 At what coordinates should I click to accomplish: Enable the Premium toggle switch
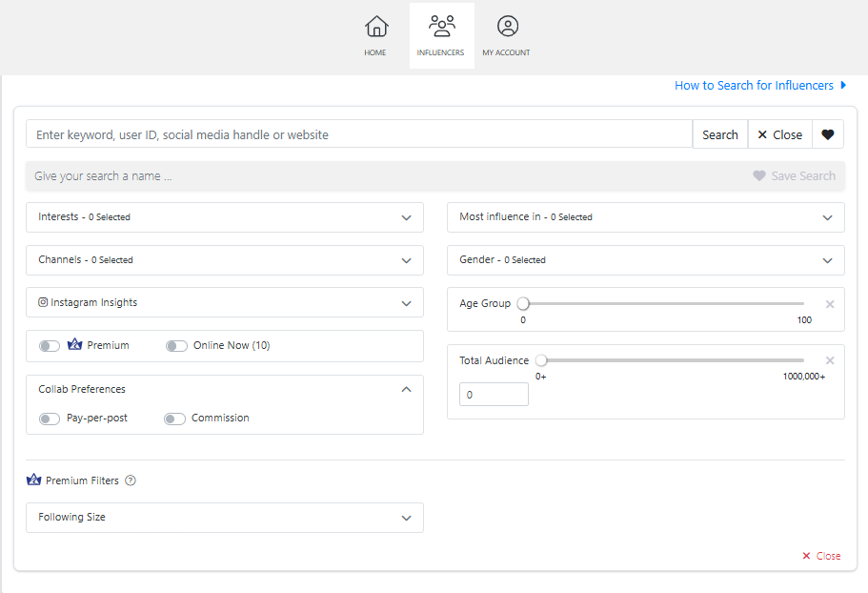pos(50,346)
